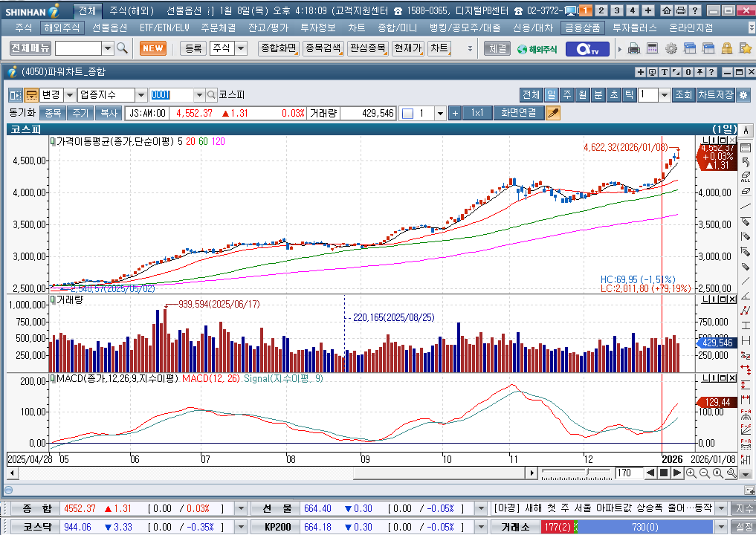Viewport: 756px width, 535px height.
Task: Open the ETF/ETN/ELW menu
Action: coord(164,28)
